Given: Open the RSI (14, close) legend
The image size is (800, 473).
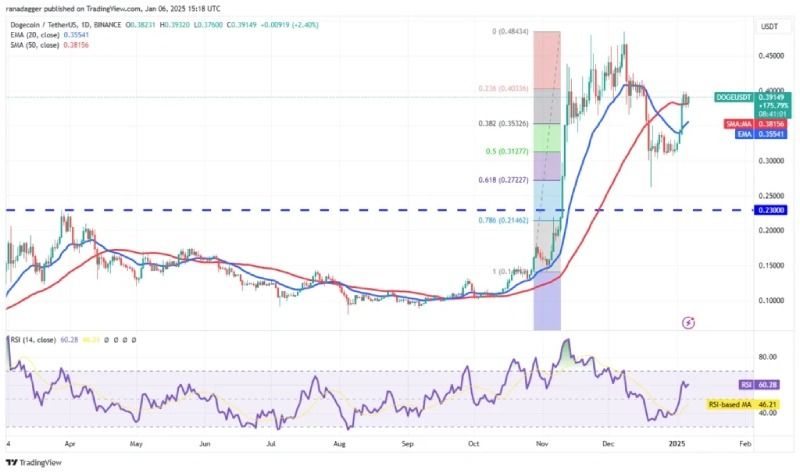Looking at the screenshot, I should click(33, 339).
